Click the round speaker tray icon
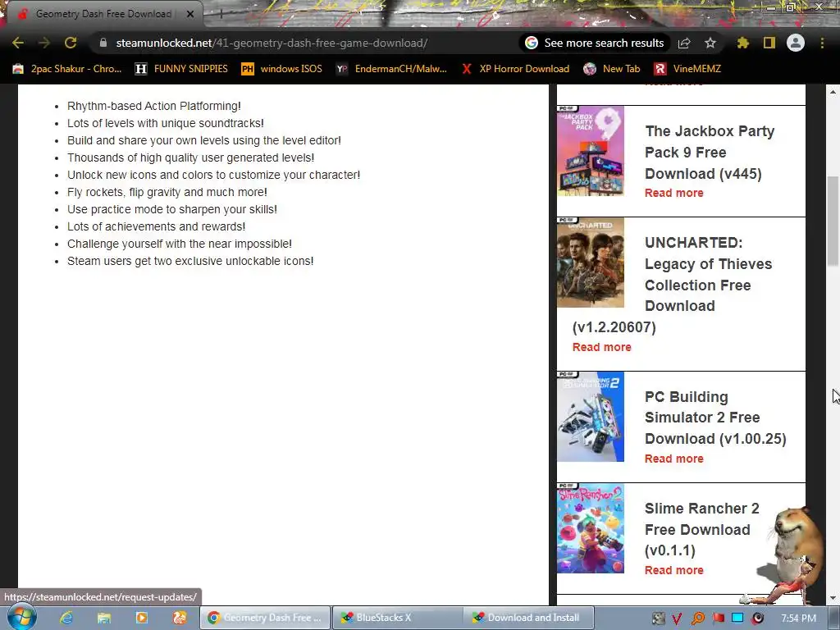The height and width of the screenshot is (630, 840). [757, 619]
